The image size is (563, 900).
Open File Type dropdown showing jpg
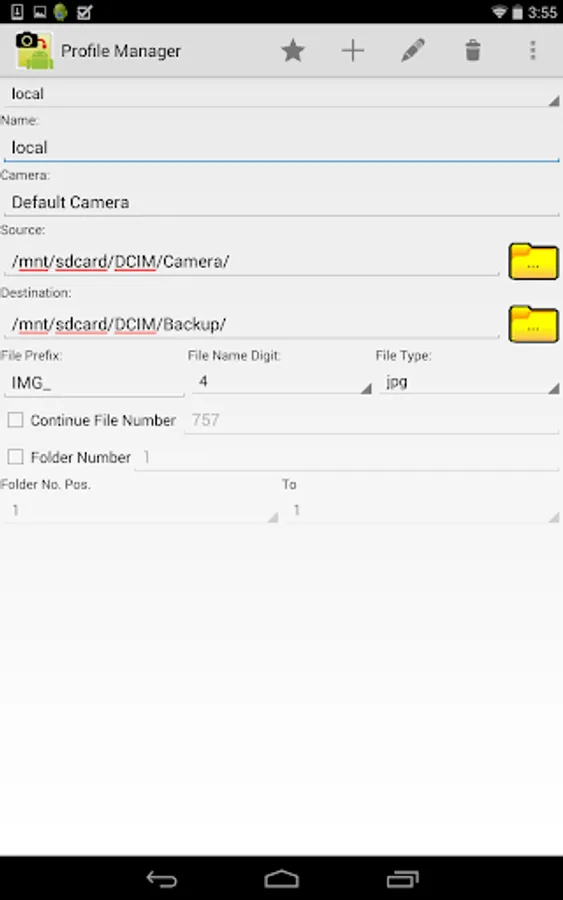tap(469, 382)
